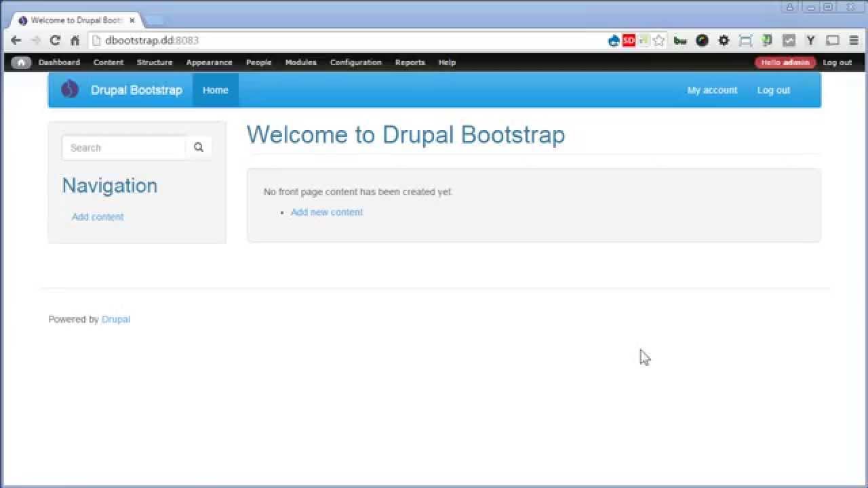Open the round speedometer extension icon
868x488 pixels.
tap(702, 41)
